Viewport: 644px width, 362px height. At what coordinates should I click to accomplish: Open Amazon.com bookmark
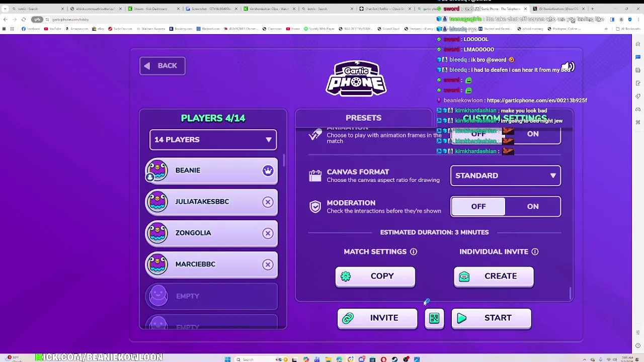point(76,29)
